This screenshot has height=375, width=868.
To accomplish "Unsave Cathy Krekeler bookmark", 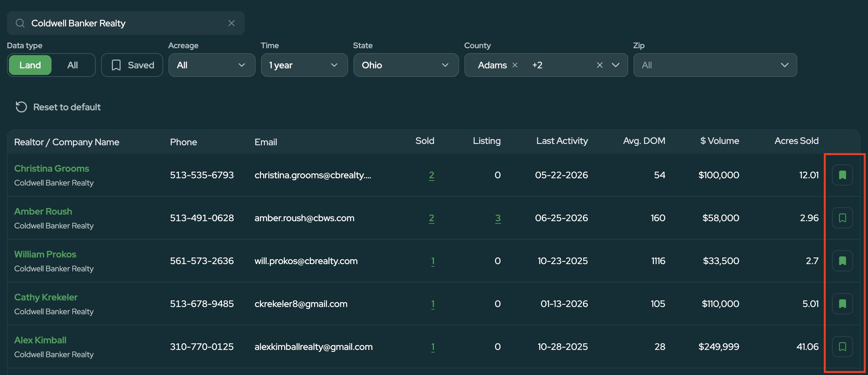I will (x=842, y=304).
